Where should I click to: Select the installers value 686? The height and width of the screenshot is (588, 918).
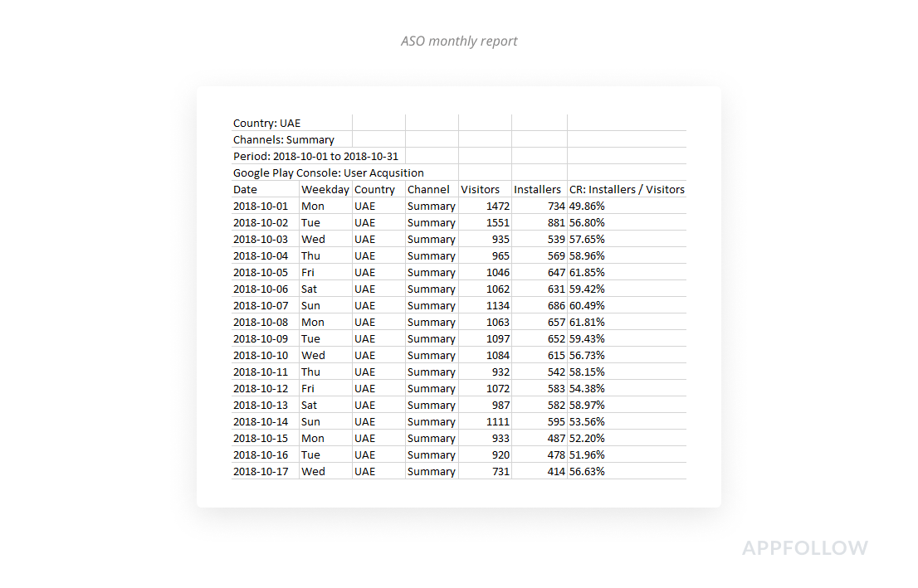tap(554, 306)
